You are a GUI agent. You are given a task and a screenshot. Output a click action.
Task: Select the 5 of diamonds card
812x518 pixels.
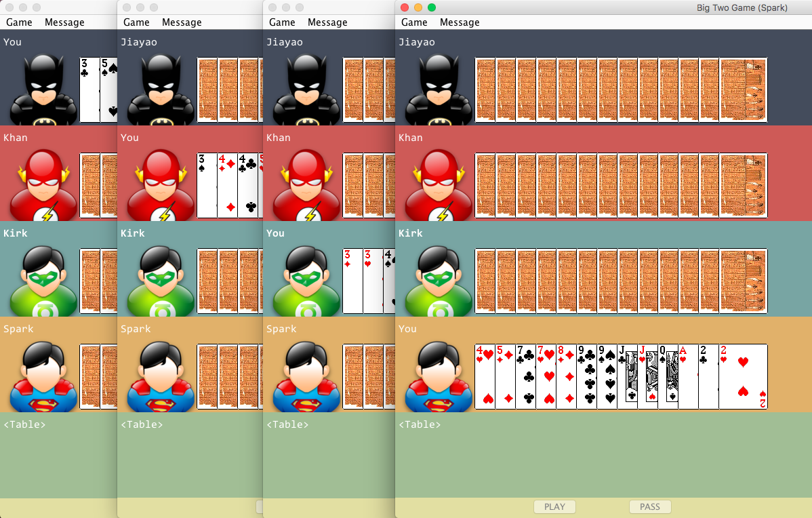point(505,376)
